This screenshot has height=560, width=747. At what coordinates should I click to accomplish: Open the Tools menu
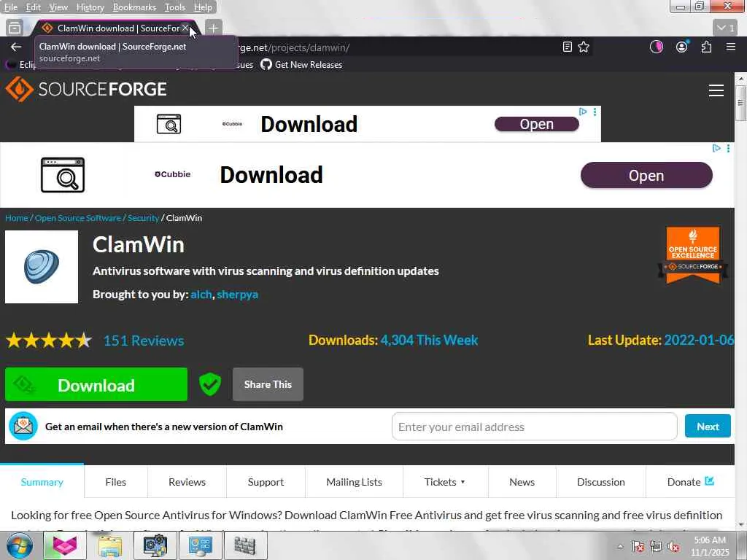175,7
